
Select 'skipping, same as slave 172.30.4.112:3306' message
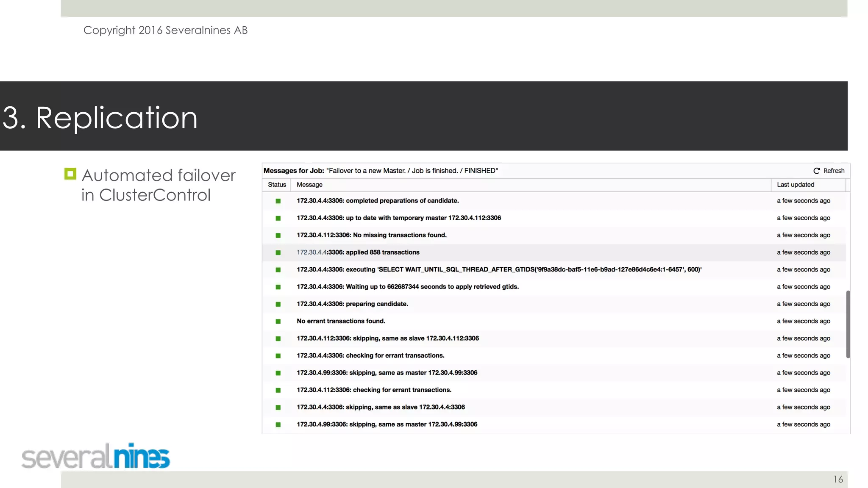point(388,338)
